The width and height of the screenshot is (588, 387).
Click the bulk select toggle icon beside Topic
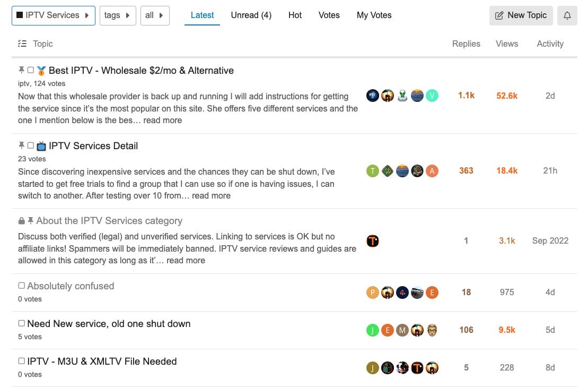[22, 44]
